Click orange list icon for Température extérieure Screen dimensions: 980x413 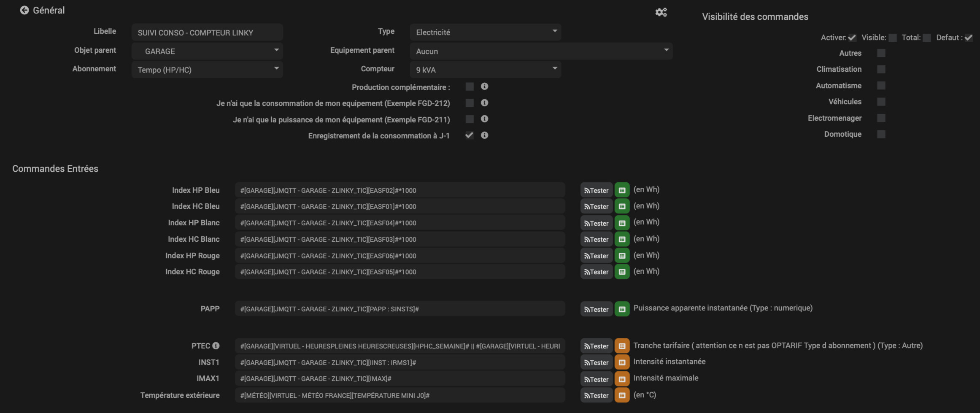[622, 395]
